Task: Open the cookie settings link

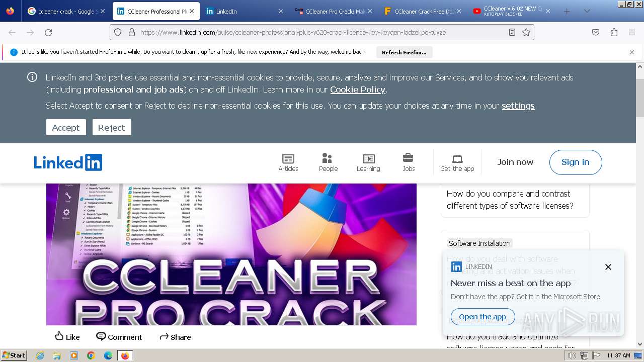Action: pos(518,106)
